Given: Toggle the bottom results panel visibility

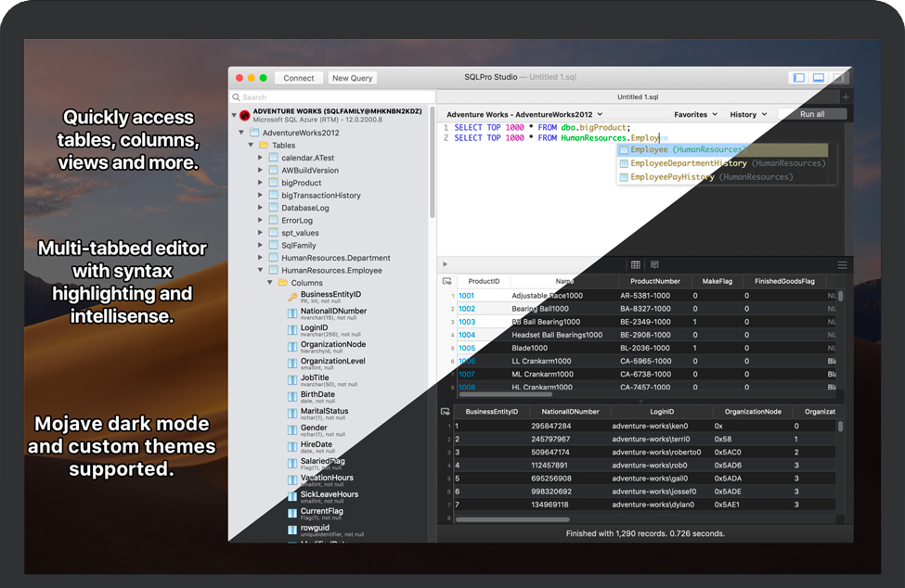Looking at the screenshot, I should [818, 78].
